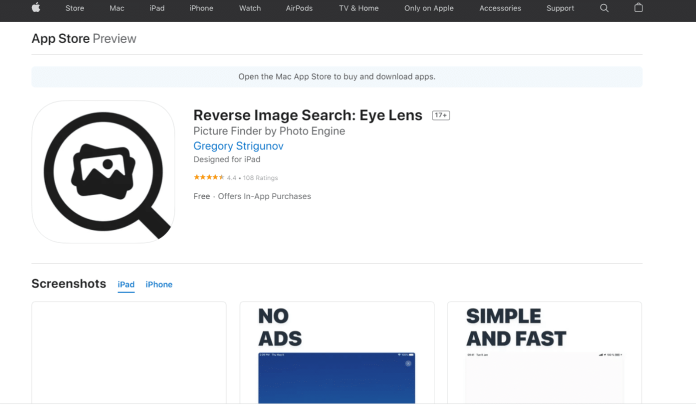Screen dimensions: 696x405
Task: Click the App Store Preview heading link
Action: [x=84, y=39]
